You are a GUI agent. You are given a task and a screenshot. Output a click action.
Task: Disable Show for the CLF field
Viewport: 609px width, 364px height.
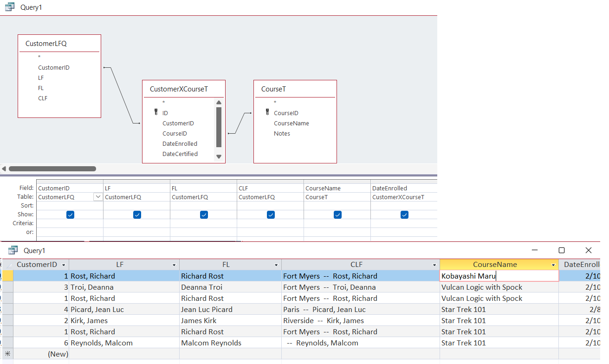point(271,214)
